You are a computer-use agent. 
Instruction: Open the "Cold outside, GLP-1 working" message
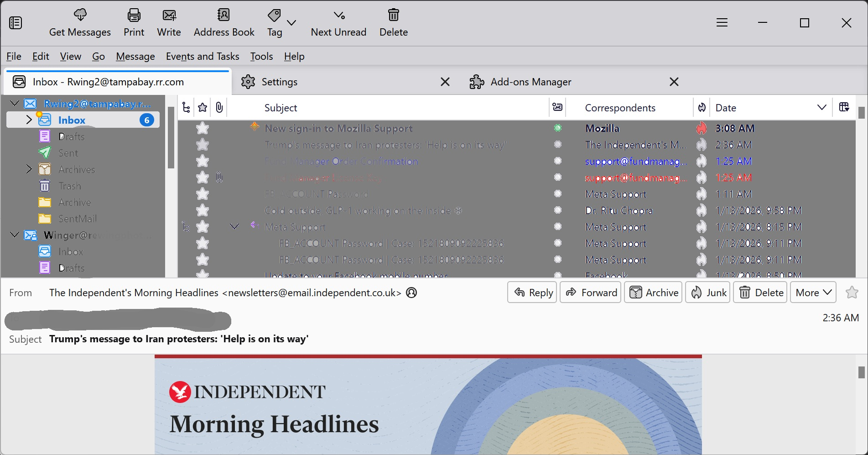[364, 210]
